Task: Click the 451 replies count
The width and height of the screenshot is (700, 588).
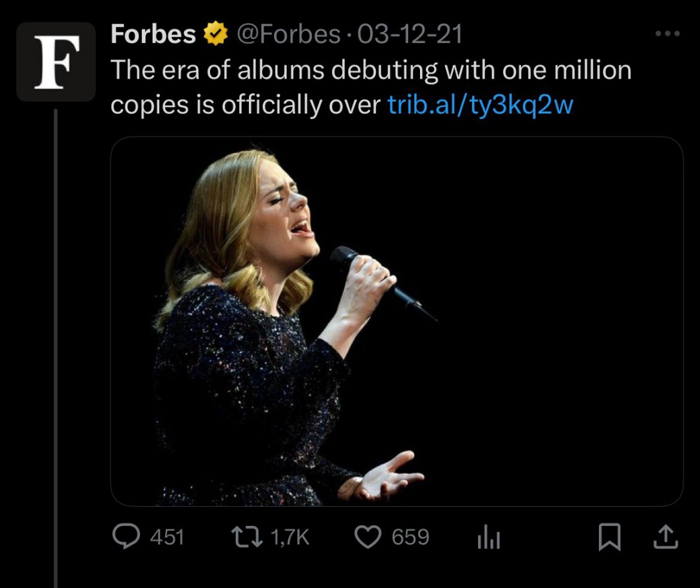Action: 166,537
